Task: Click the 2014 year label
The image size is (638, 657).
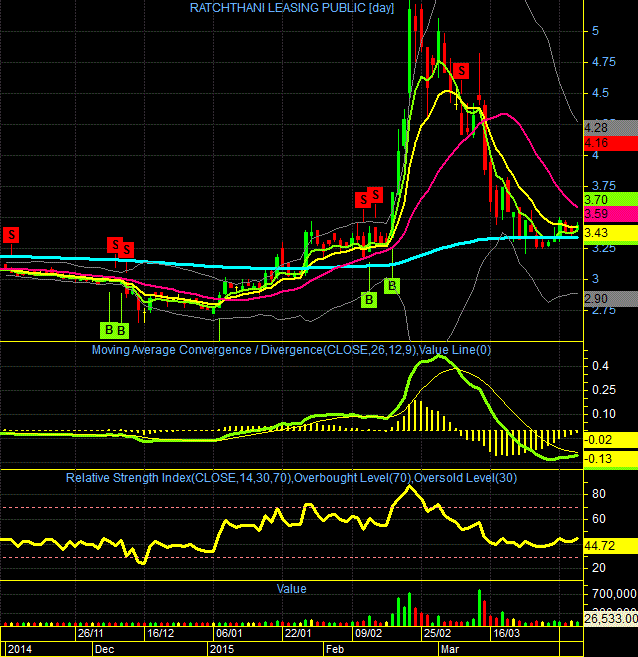Action: [x=19, y=649]
